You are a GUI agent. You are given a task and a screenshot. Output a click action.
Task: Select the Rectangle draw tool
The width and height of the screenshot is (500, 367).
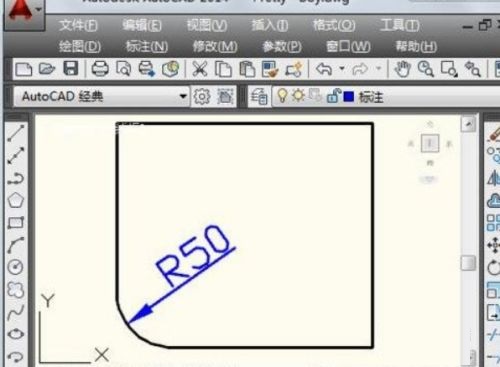pos(16,223)
